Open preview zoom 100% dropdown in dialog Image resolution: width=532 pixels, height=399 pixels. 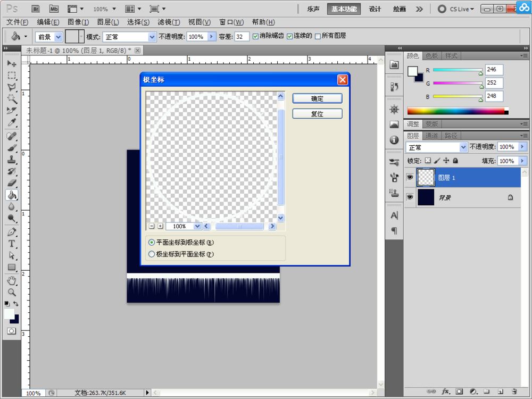click(x=197, y=226)
